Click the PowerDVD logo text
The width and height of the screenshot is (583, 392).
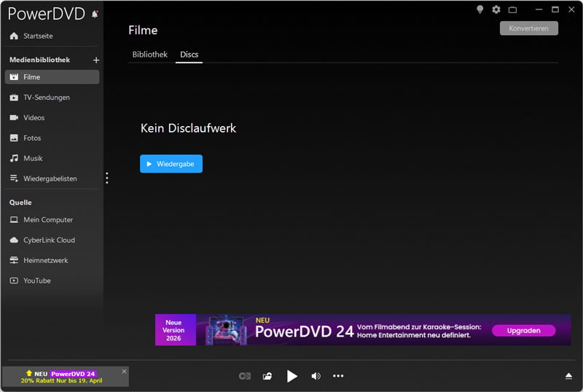(47, 14)
